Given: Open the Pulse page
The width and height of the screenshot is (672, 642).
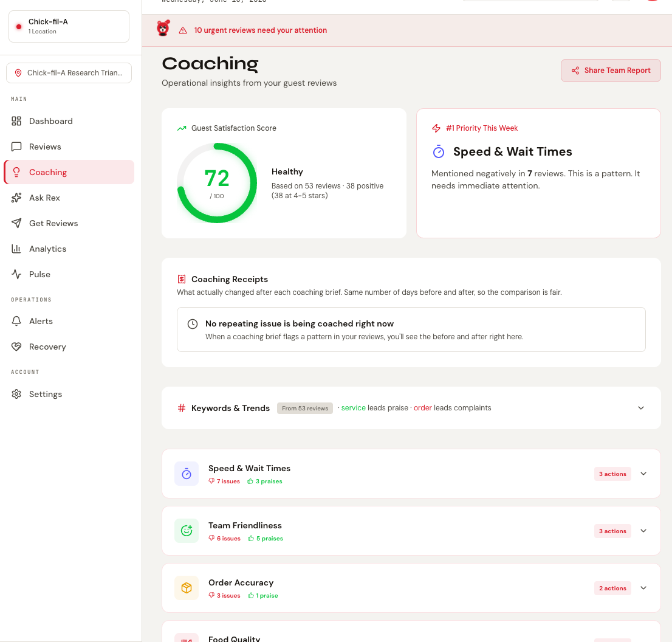Looking at the screenshot, I should click(x=69, y=274).
